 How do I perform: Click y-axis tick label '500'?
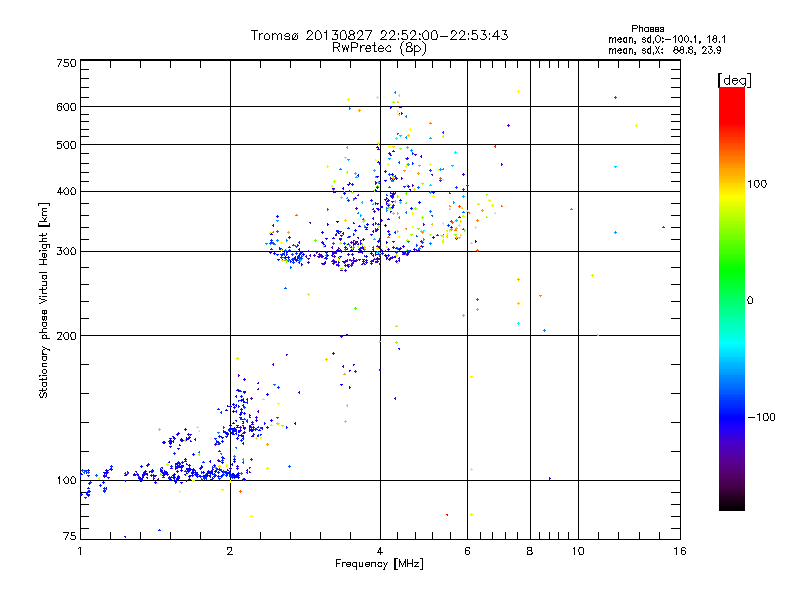pyautogui.click(x=66, y=145)
